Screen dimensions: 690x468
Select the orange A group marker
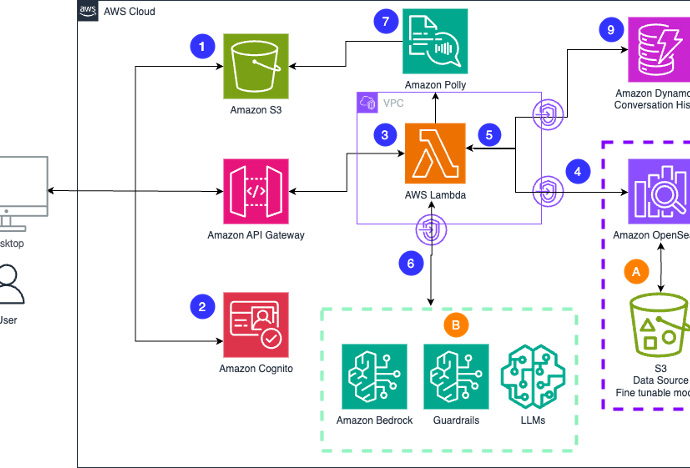pyautogui.click(x=633, y=270)
